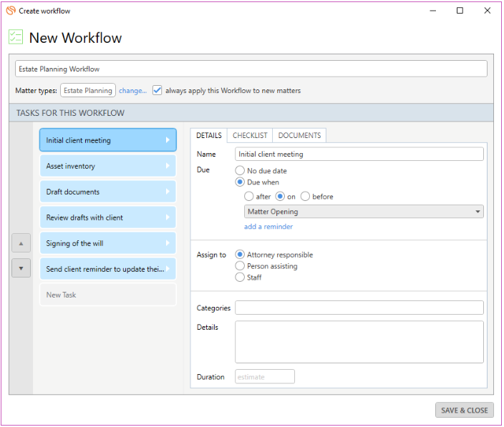
Task: Click the Details text area
Action: point(359,342)
